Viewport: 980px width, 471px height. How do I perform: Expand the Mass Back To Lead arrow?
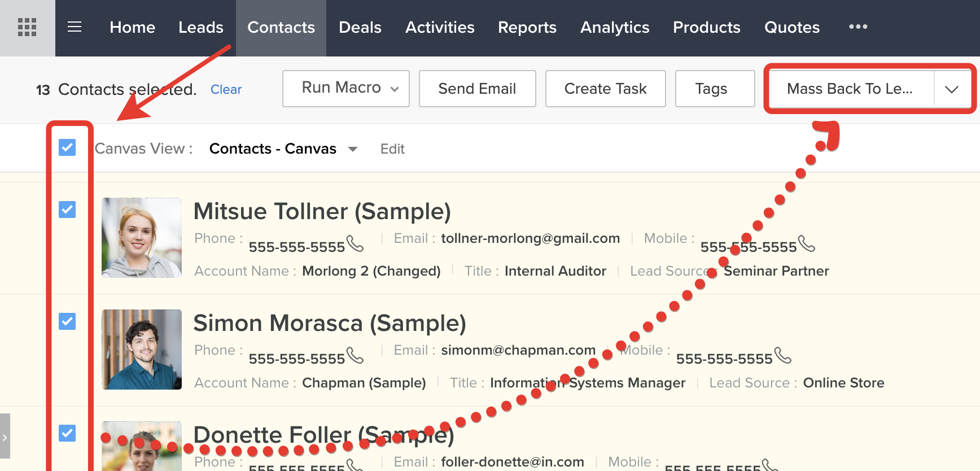952,89
